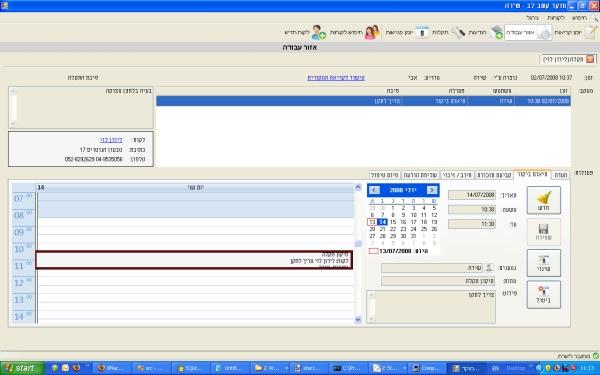The width and height of the screenshot is (600, 375).
Task: Open faults (תקלות) screwdriver toolbar button
Action: pyautogui.click(x=448, y=33)
